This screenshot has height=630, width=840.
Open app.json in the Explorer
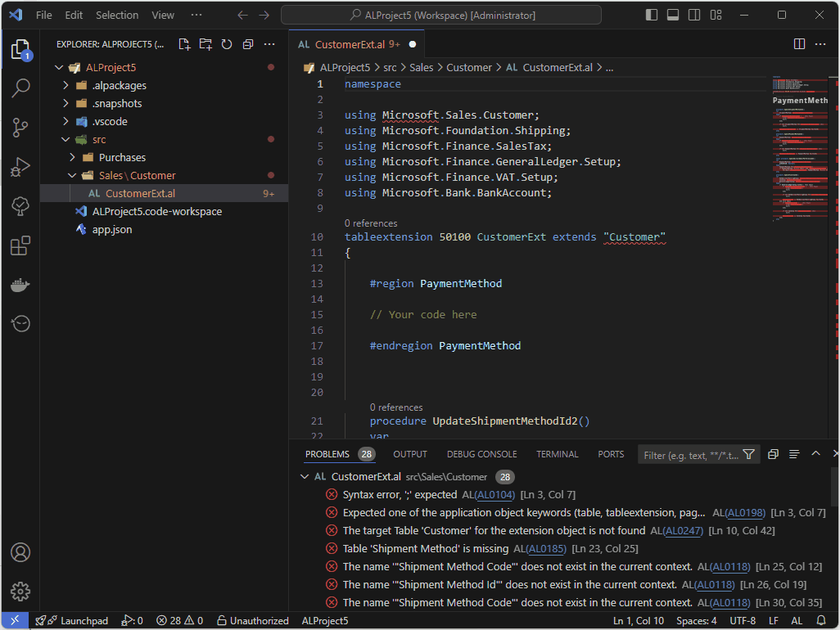(x=112, y=230)
